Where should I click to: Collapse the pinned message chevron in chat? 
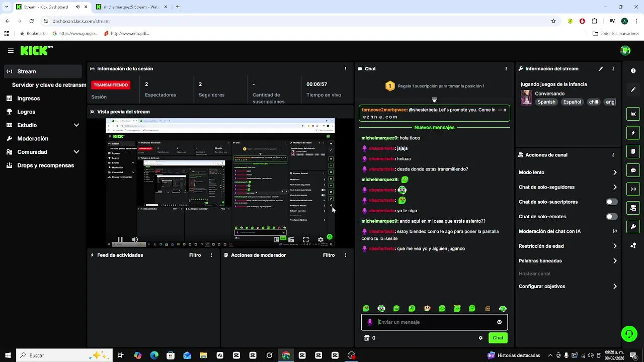coord(434,100)
